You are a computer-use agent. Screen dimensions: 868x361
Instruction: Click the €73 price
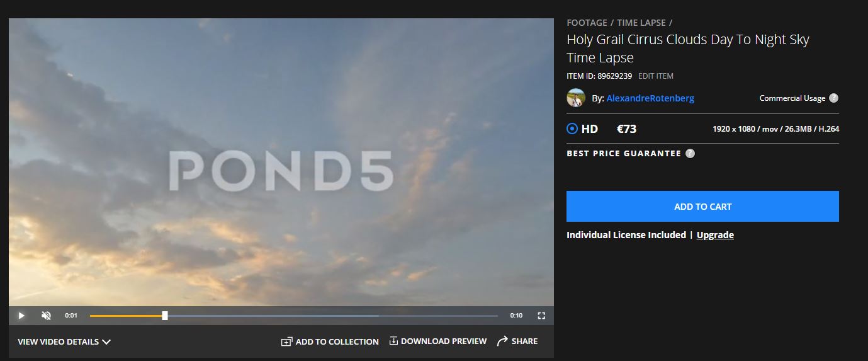point(626,129)
